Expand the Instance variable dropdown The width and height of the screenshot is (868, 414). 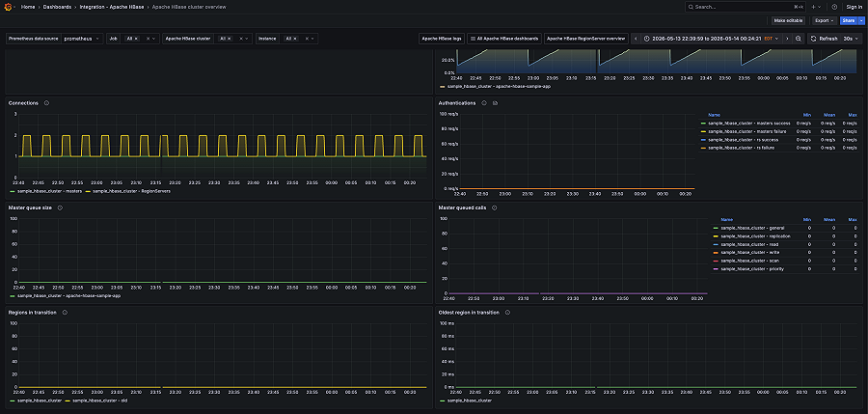[x=313, y=39]
